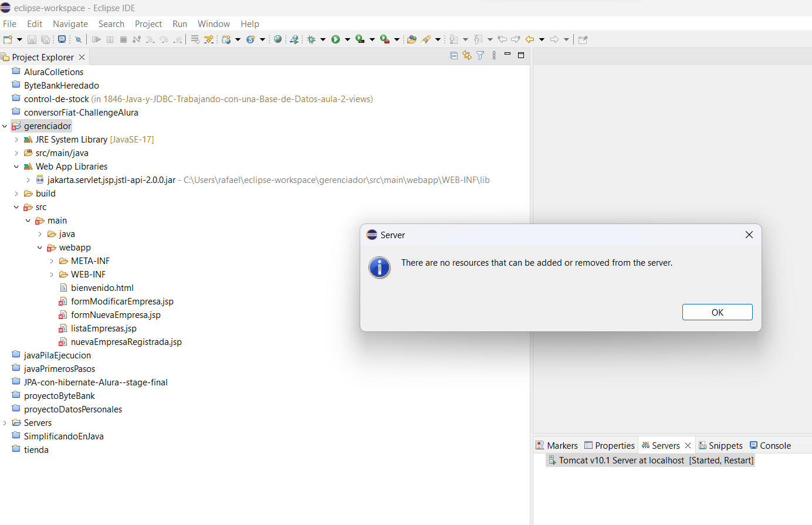Click the Pin Editor icon
This screenshot has width=812, height=525.
pyautogui.click(x=583, y=39)
